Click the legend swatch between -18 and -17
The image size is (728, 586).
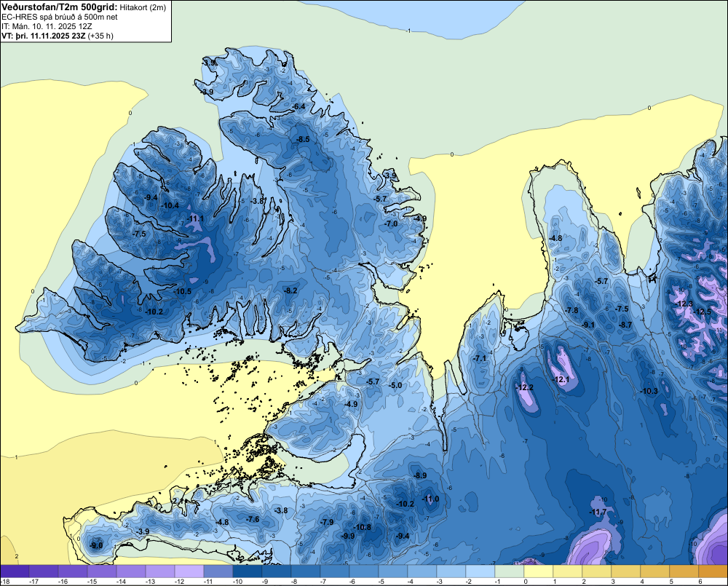tap(15, 571)
